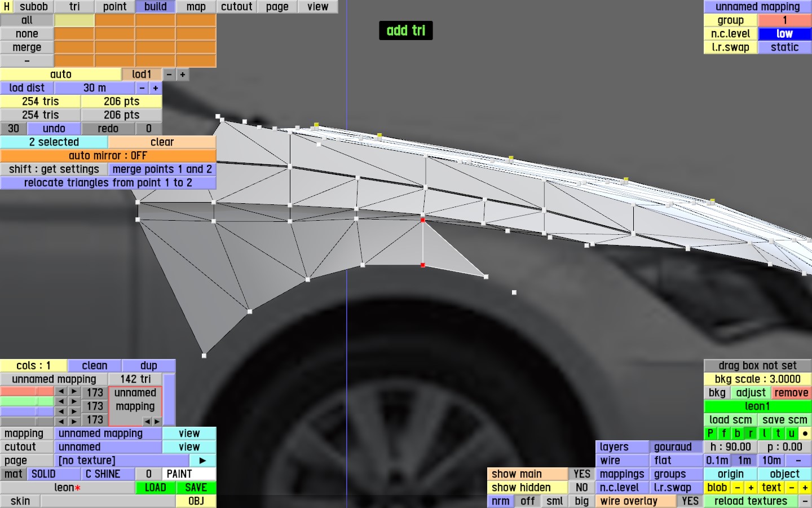Open the view tab in top menu
The image size is (812, 508).
click(x=318, y=7)
